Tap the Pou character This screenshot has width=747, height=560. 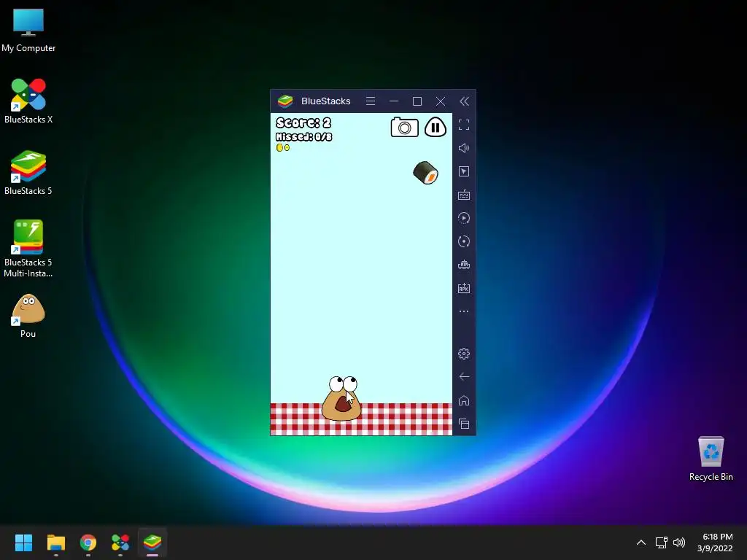(341, 399)
